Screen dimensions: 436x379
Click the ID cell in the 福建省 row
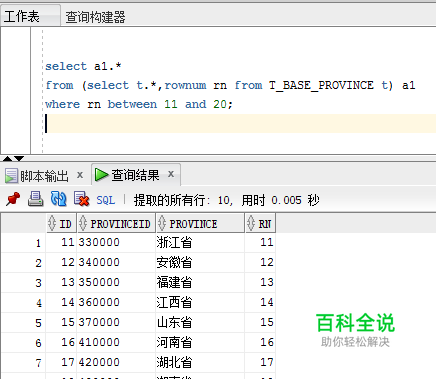click(x=61, y=282)
